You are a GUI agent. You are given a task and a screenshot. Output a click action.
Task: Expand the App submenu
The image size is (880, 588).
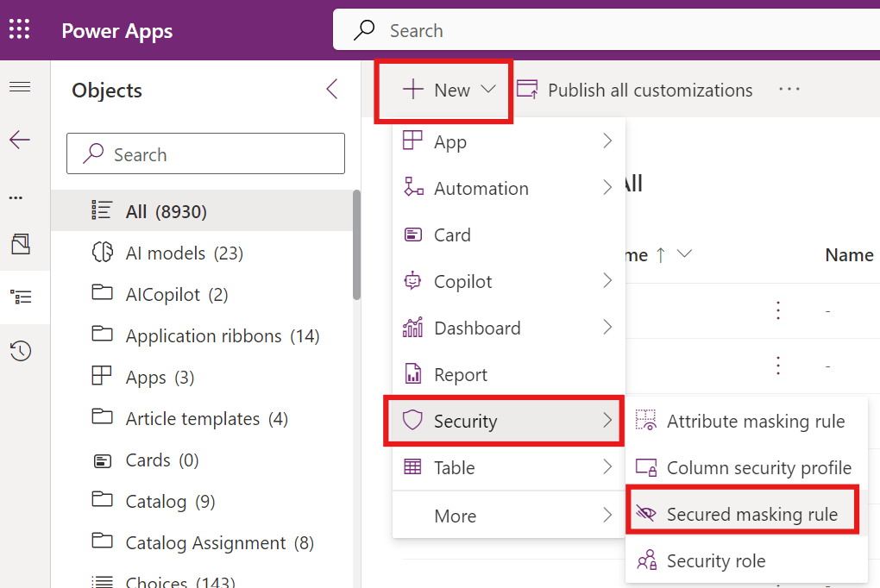pos(508,142)
